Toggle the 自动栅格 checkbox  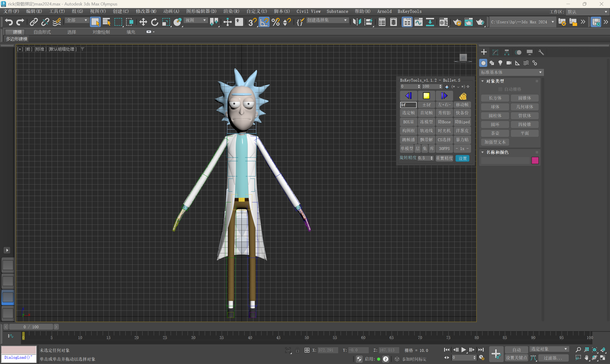pyautogui.click(x=500, y=89)
